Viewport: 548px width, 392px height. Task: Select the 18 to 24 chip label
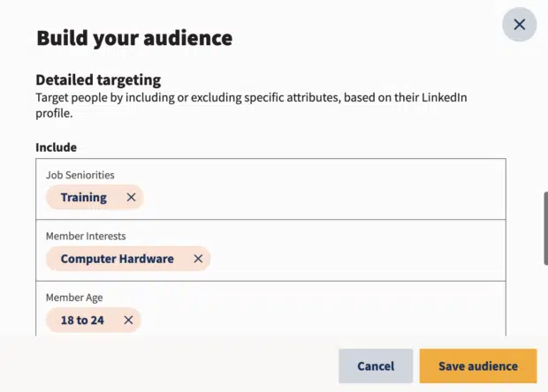tap(82, 320)
